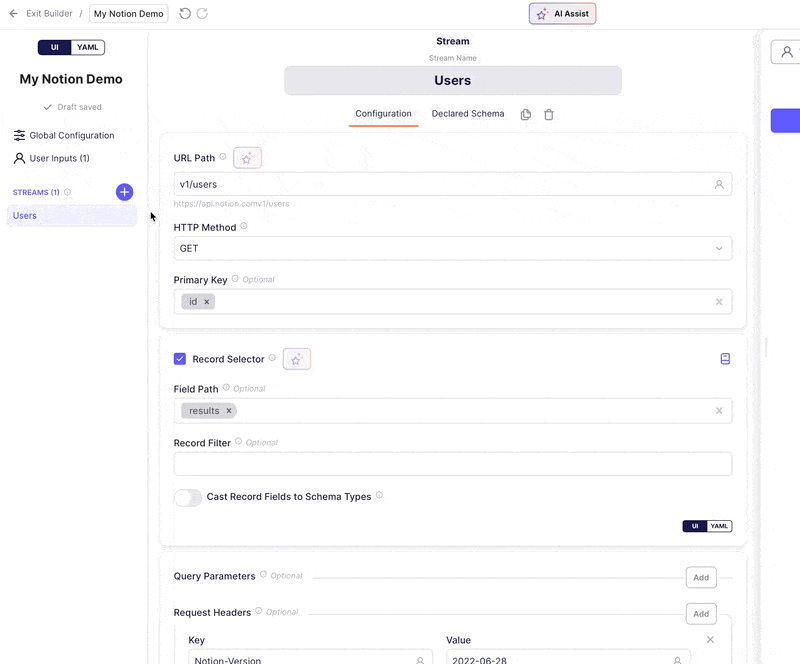The width and height of the screenshot is (800, 664).
Task: Add a query parameter with Add button
Action: [x=701, y=577]
